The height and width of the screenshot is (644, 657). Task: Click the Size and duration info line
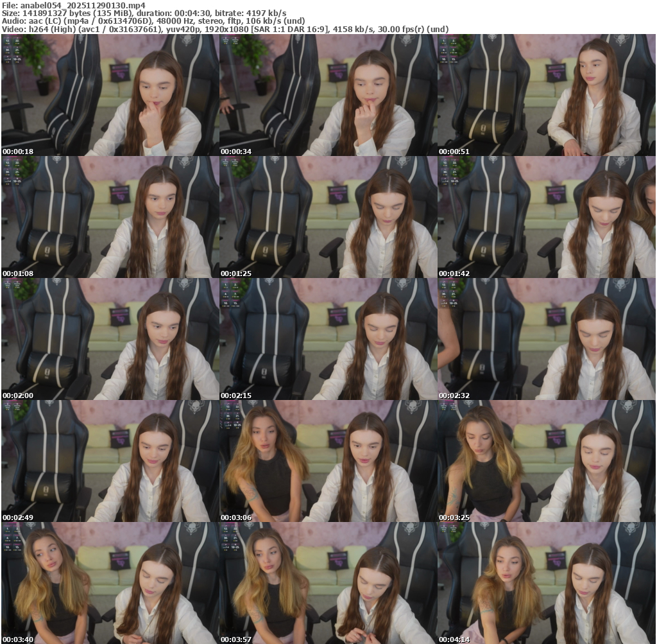click(144, 13)
